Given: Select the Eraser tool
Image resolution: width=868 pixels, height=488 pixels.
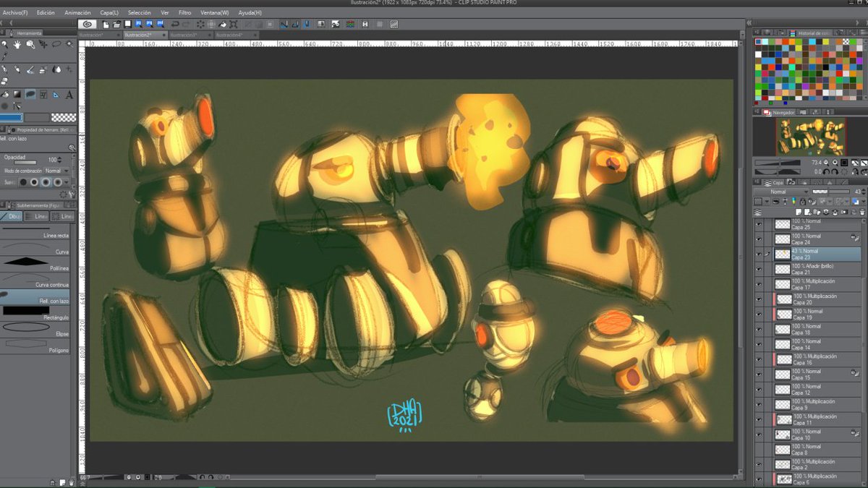Looking at the screenshot, I should click(4, 82).
